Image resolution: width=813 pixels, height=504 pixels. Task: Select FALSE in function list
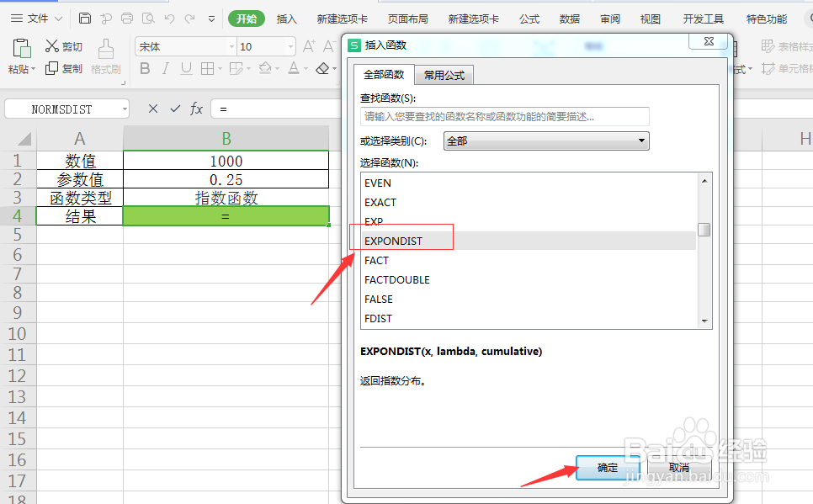click(528, 300)
